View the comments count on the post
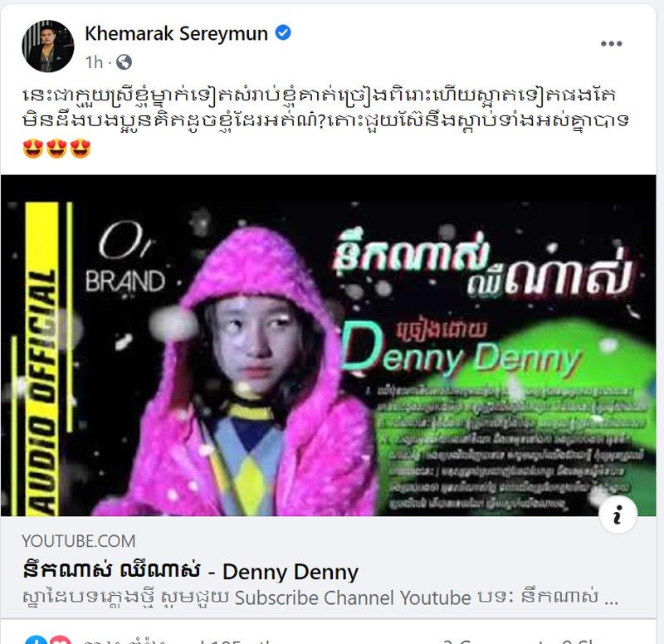 pyautogui.click(x=491, y=641)
